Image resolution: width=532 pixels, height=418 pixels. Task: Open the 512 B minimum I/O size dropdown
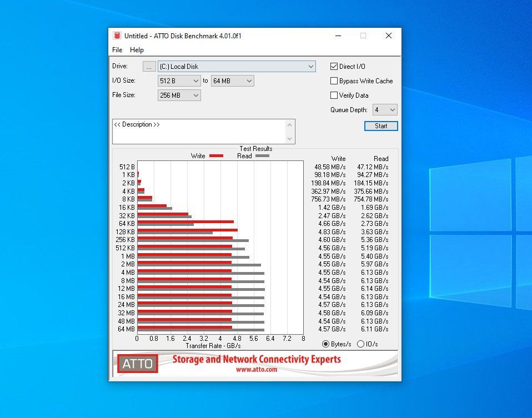coord(179,80)
